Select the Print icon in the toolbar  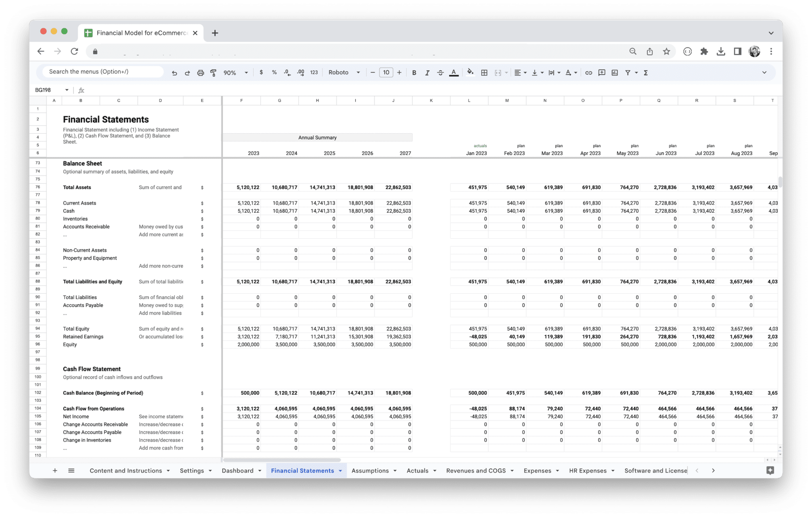(x=200, y=73)
